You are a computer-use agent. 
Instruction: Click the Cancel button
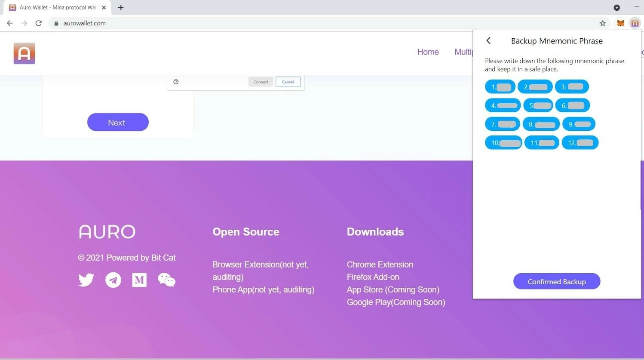288,82
